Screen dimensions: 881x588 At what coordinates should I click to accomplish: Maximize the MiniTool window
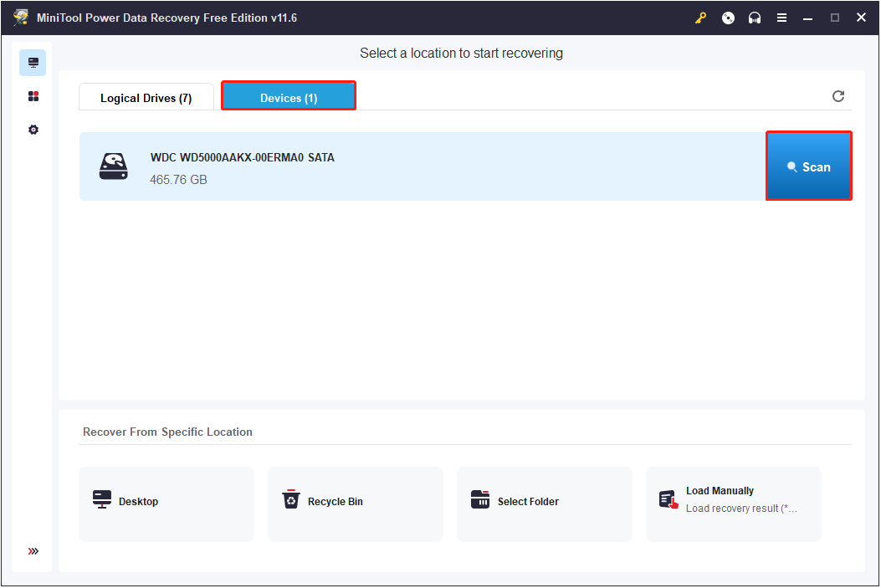(x=835, y=18)
